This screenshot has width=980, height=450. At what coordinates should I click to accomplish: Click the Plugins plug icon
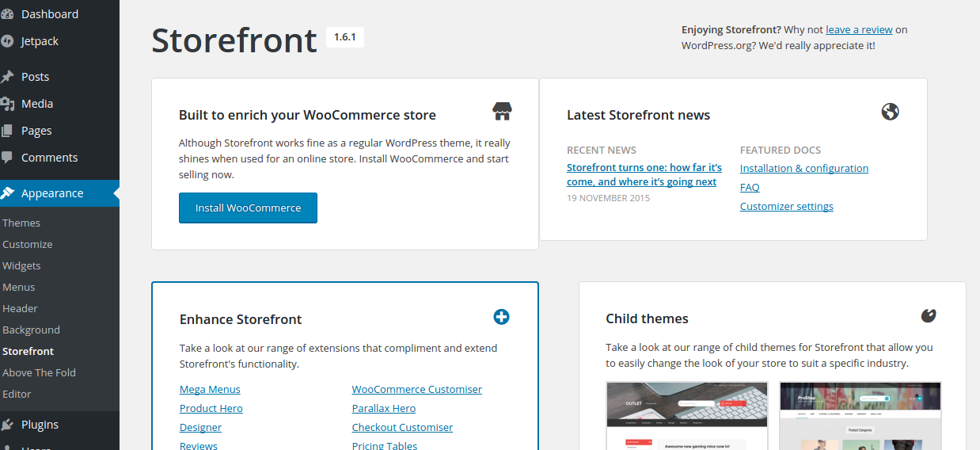[7, 425]
